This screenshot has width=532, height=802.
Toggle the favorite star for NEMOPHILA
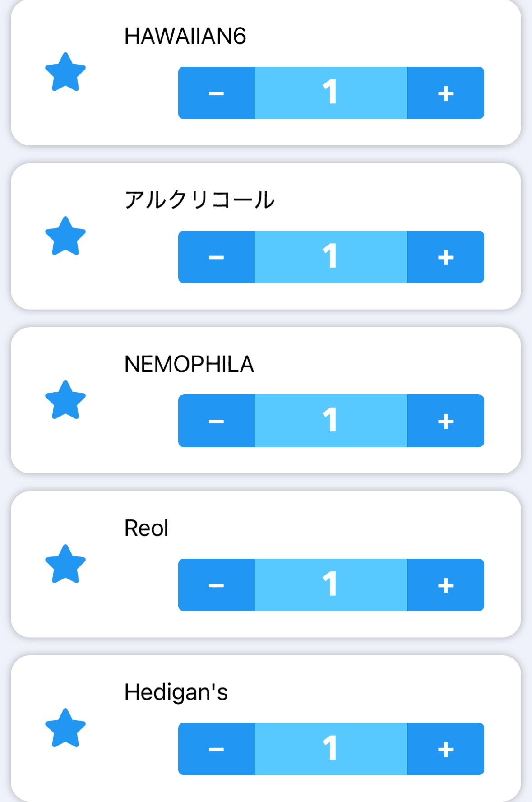65,401
